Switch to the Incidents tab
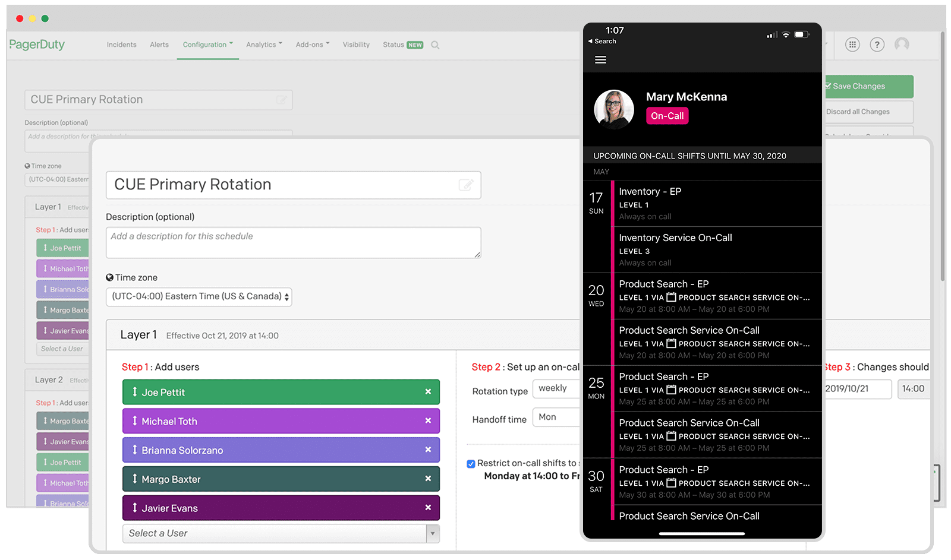Viewport: 951px width, 560px height. point(121,45)
